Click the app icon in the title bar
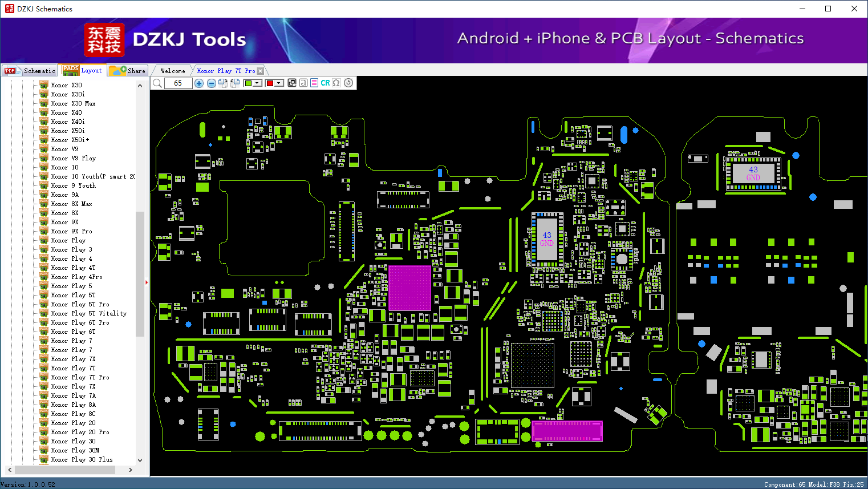 pyautogui.click(x=9, y=9)
